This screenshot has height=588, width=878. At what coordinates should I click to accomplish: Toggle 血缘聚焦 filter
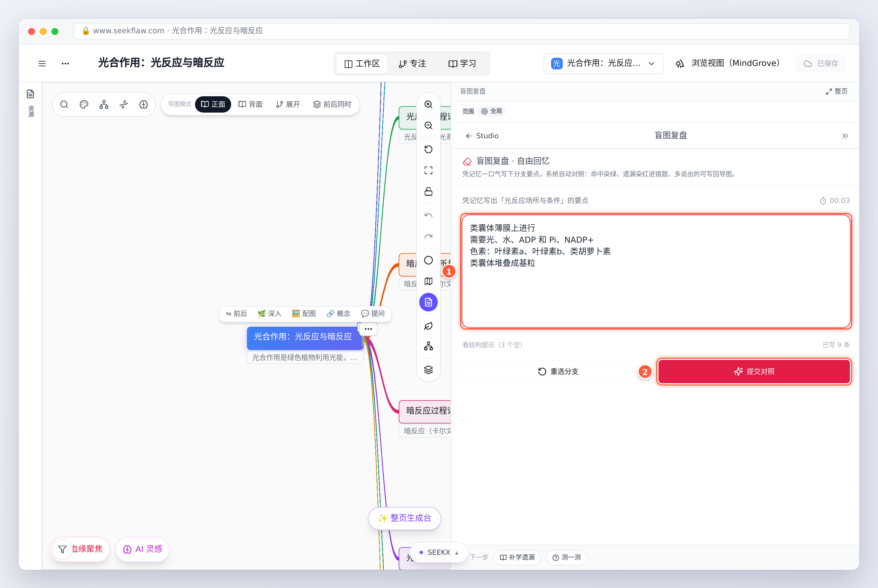pos(80,550)
